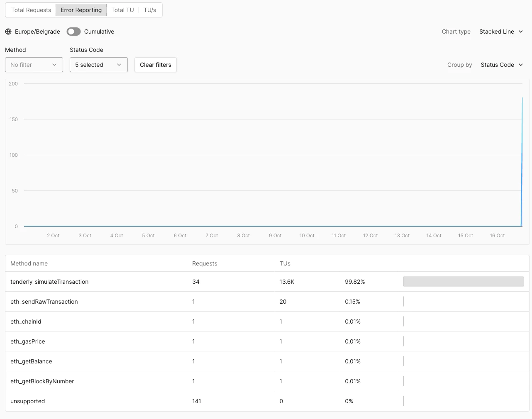This screenshot has width=532, height=419.
Task: Switch to Total Requests tab
Action: coord(31,10)
